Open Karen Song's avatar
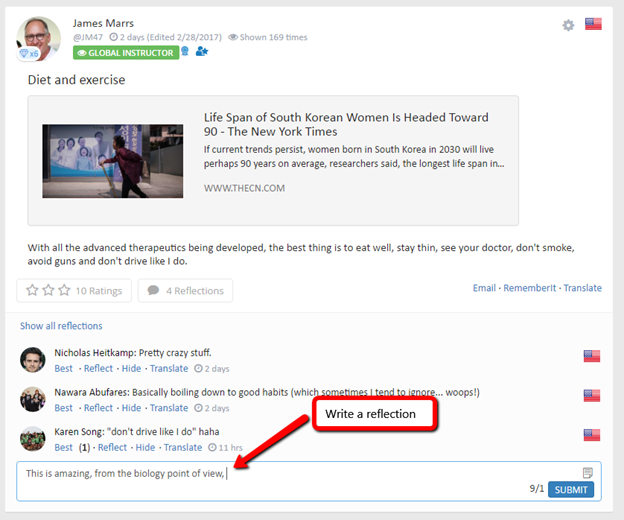 click(33, 438)
